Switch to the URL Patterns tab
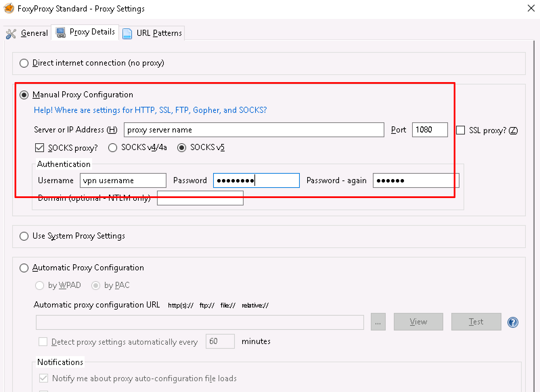This screenshot has height=392, width=540. click(x=152, y=33)
